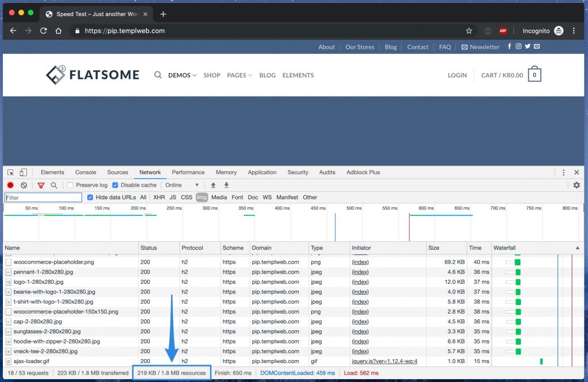
Task: Go to the SHOP page
Action: click(212, 75)
